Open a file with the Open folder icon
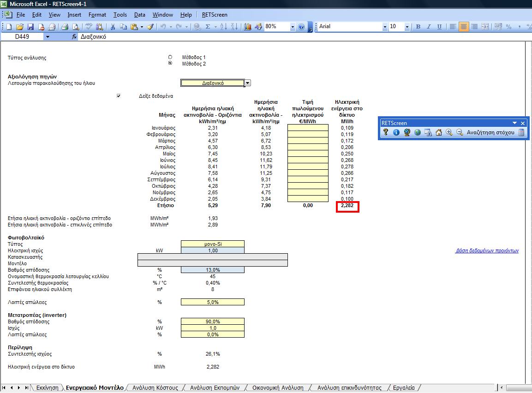 coord(20,27)
